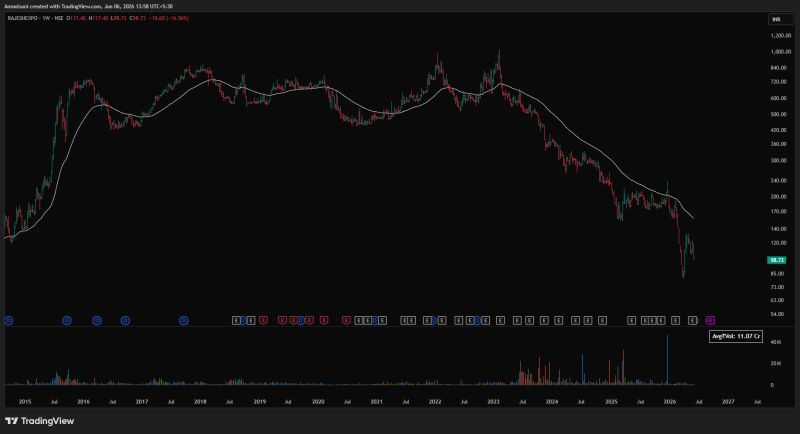Image resolution: width=800 pixels, height=434 pixels.
Task: Click the green 98.73 current price tag
Action: (x=777, y=260)
